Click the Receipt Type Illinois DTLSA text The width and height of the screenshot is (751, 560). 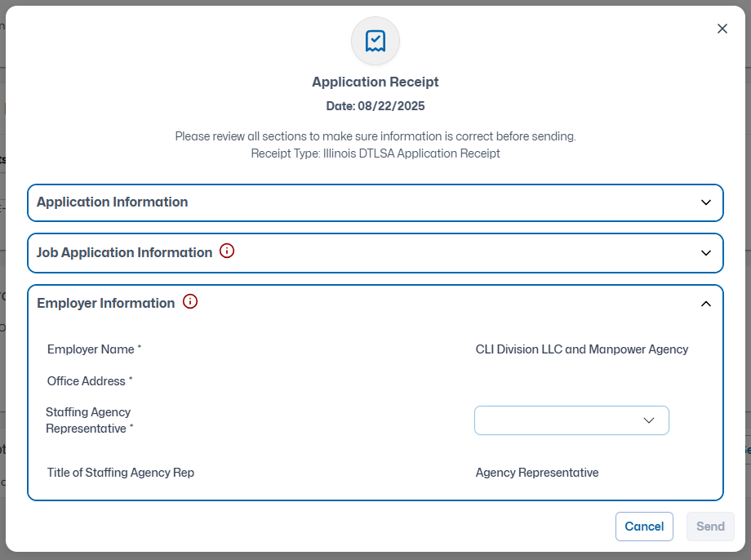[375, 153]
